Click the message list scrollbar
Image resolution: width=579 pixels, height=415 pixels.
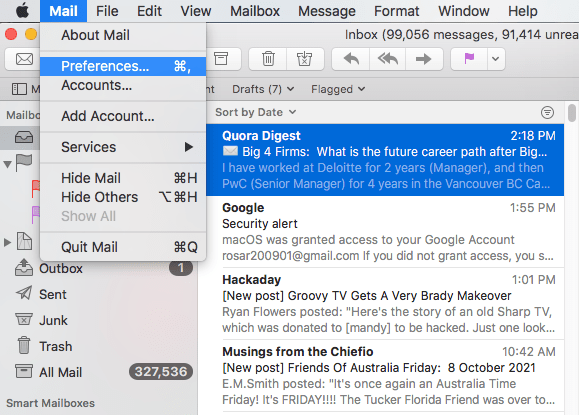pos(572,113)
